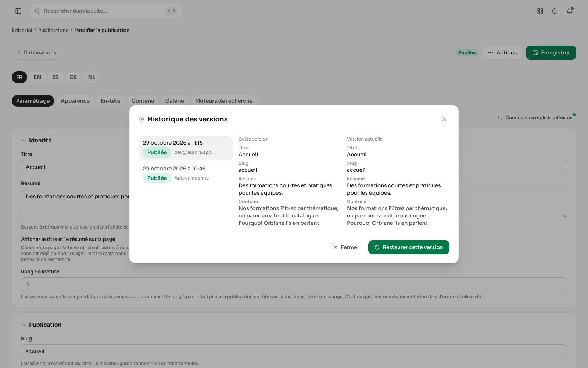Click the history clock icon in dialog title
The height and width of the screenshot is (368, 588).
click(x=141, y=119)
